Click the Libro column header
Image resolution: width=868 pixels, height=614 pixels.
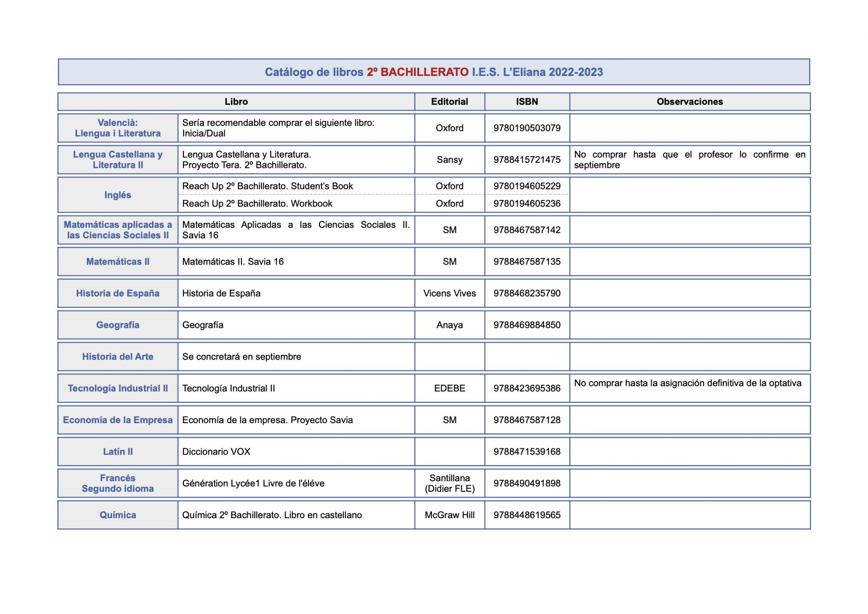pyautogui.click(x=236, y=102)
